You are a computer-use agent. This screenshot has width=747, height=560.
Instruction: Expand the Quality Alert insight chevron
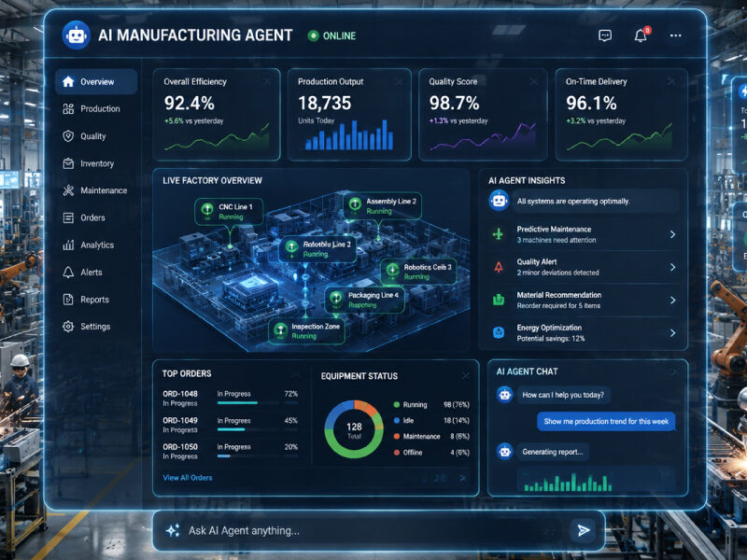(672, 267)
